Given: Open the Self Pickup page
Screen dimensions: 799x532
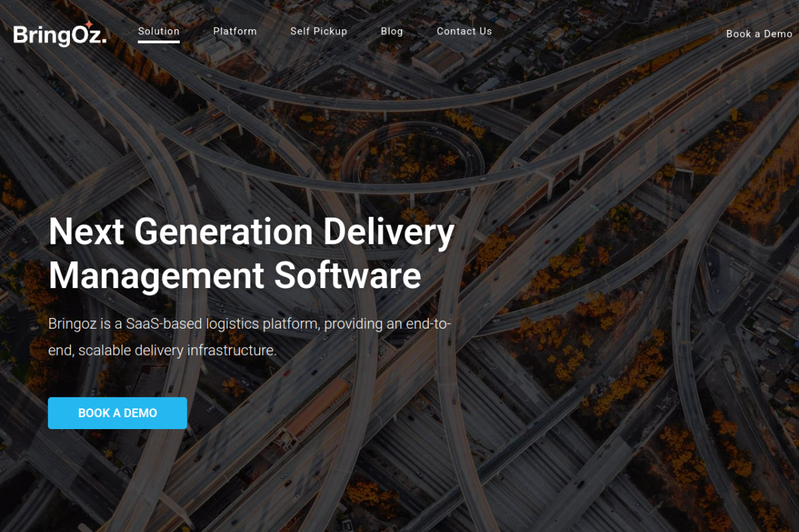Looking at the screenshot, I should pyautogui.click(x=318, y=31).
